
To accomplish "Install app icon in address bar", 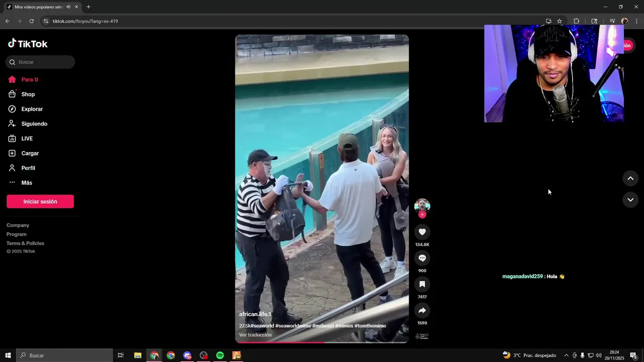I will [548, 21].
